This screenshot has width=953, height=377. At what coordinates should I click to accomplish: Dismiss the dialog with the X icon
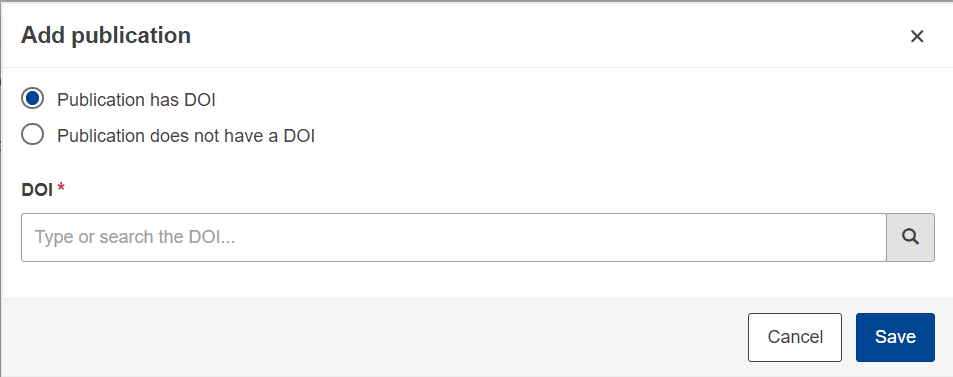917,36
